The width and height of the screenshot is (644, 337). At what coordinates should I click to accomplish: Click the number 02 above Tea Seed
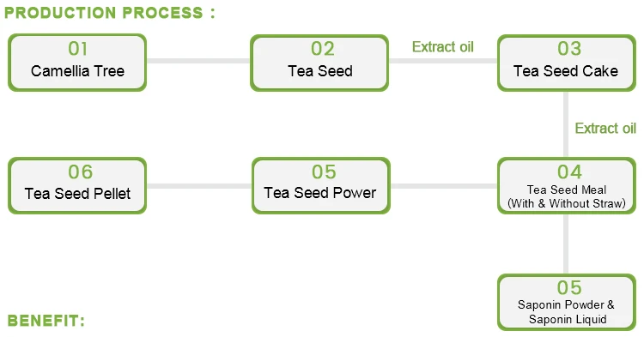322,49
